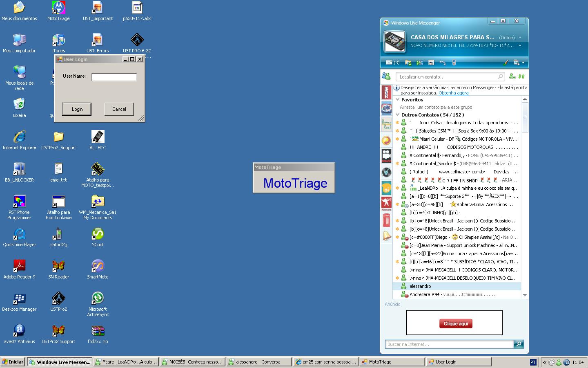Select the BB_UNLOCKER desktop icon

(19, 173)
